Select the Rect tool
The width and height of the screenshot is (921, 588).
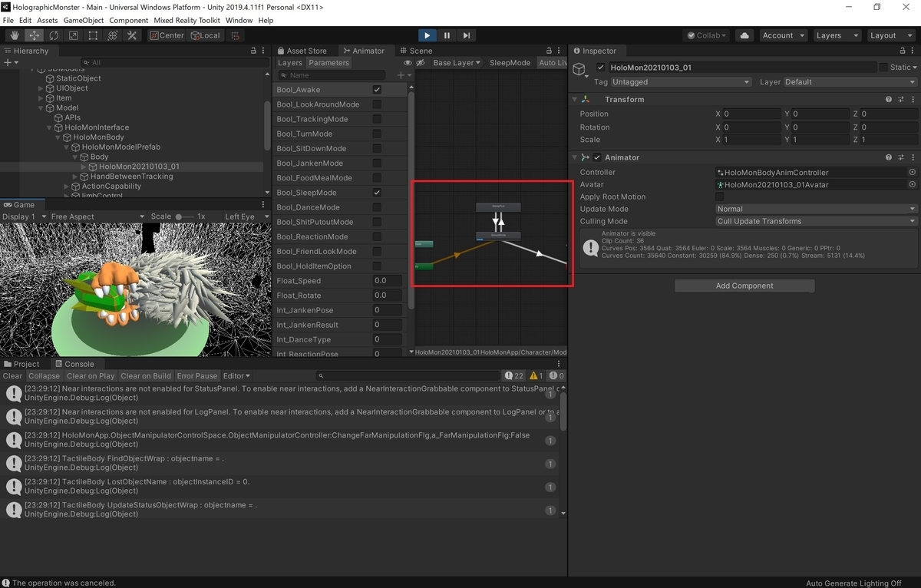coord(93,35)
